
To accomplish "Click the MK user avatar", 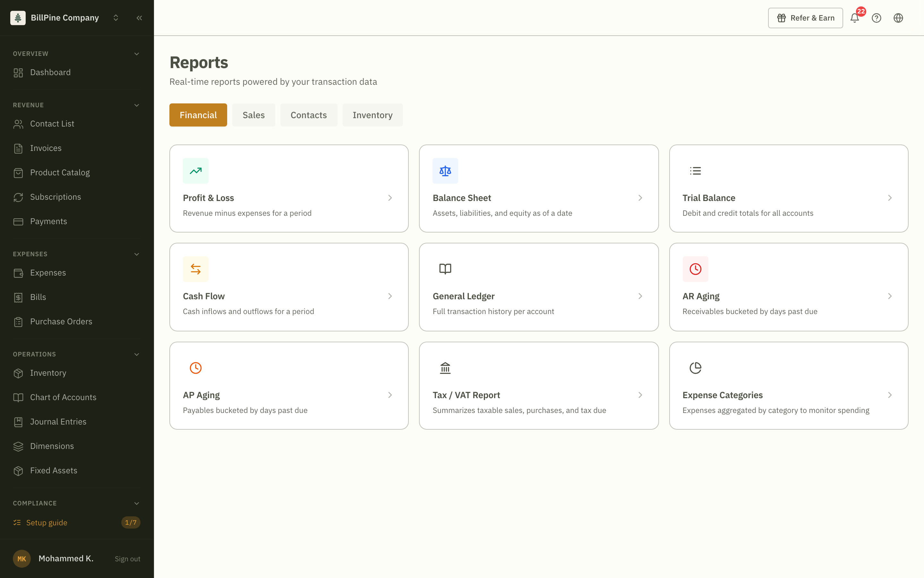I will (22, 559).
